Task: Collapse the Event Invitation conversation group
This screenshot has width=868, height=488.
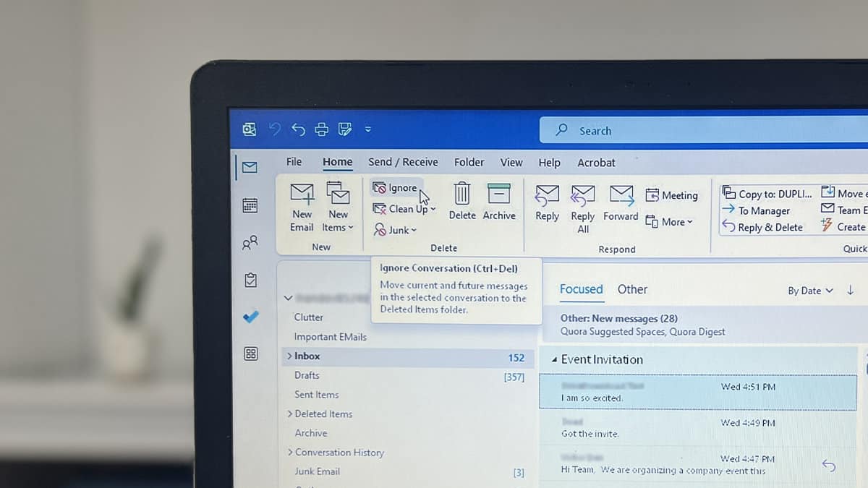Action: tap(556, 359)
